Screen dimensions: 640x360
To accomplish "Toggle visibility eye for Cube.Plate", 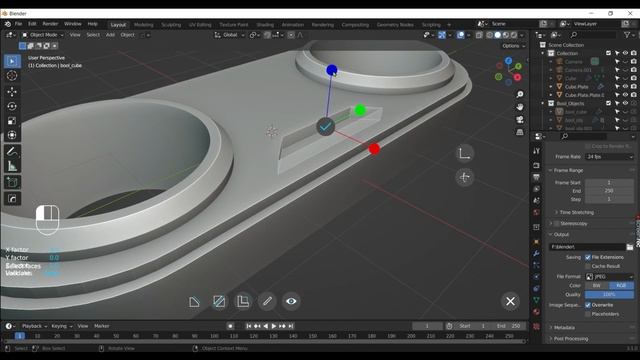I will pos(625,87).
